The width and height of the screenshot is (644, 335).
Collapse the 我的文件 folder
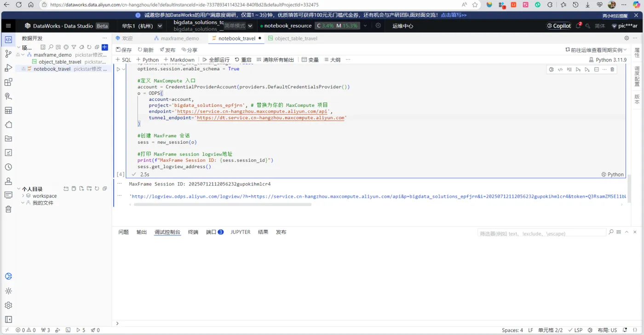coord(23,203)
